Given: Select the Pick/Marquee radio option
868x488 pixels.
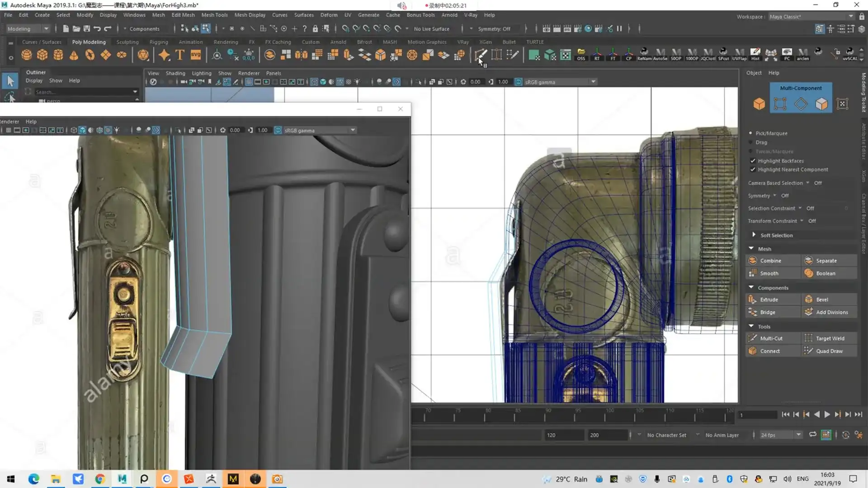Looking at the screenshot, I should (750, 133).
